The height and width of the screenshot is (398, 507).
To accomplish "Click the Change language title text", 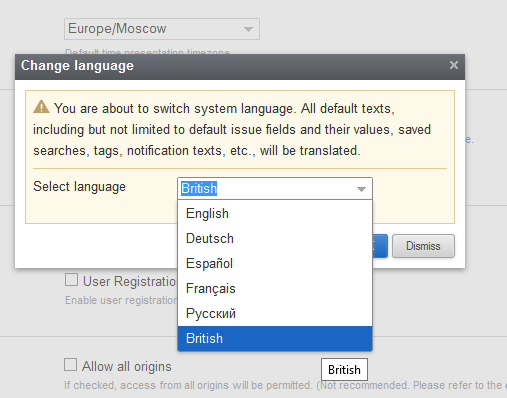I will pyautogui.click(x=77, y=65).
